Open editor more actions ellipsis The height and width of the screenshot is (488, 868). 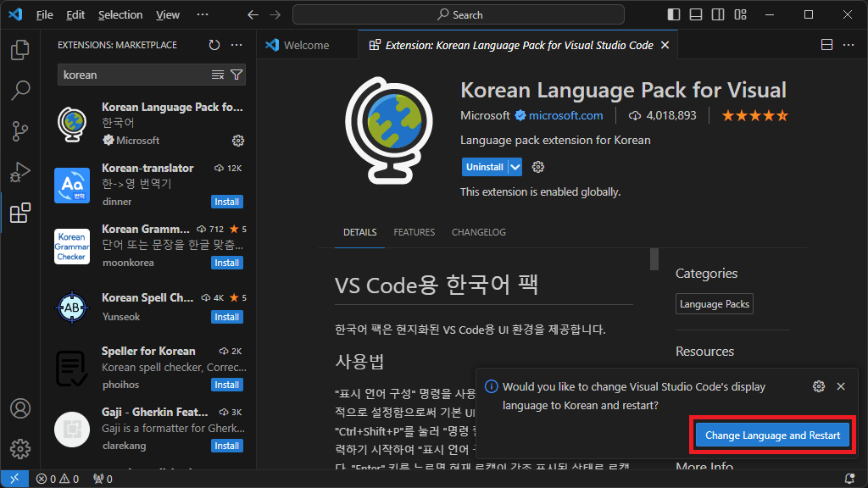(x=849, y=45)
